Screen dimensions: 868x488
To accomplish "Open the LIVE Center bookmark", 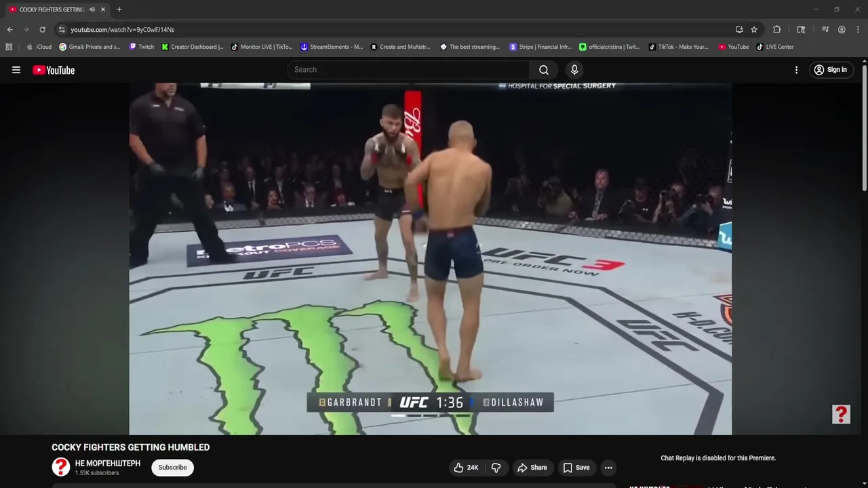I will [775, 47].
